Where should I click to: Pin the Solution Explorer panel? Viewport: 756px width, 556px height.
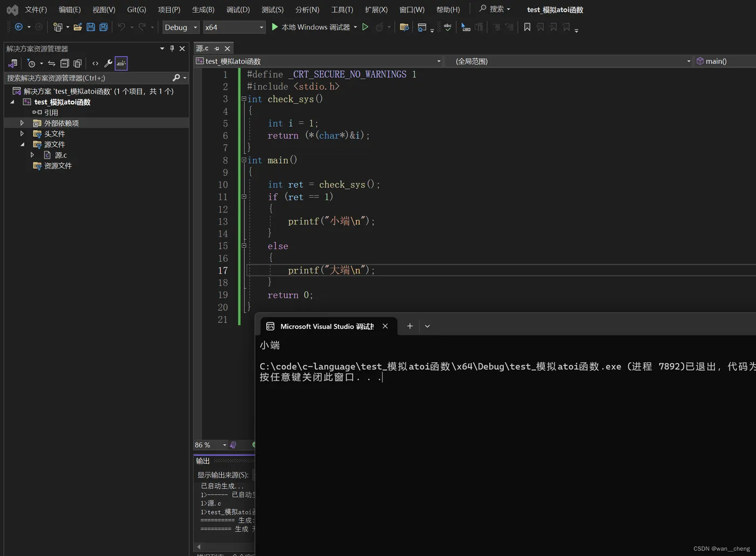coord(172,49)
